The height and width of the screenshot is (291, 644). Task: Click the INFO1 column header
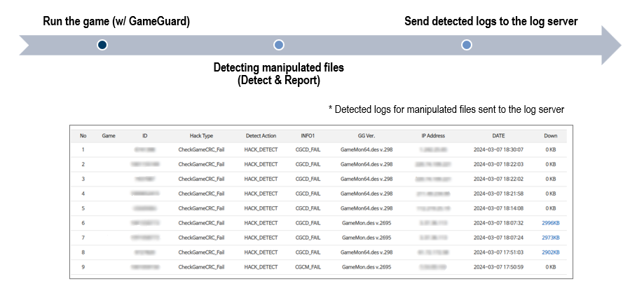tap(308, 135)
